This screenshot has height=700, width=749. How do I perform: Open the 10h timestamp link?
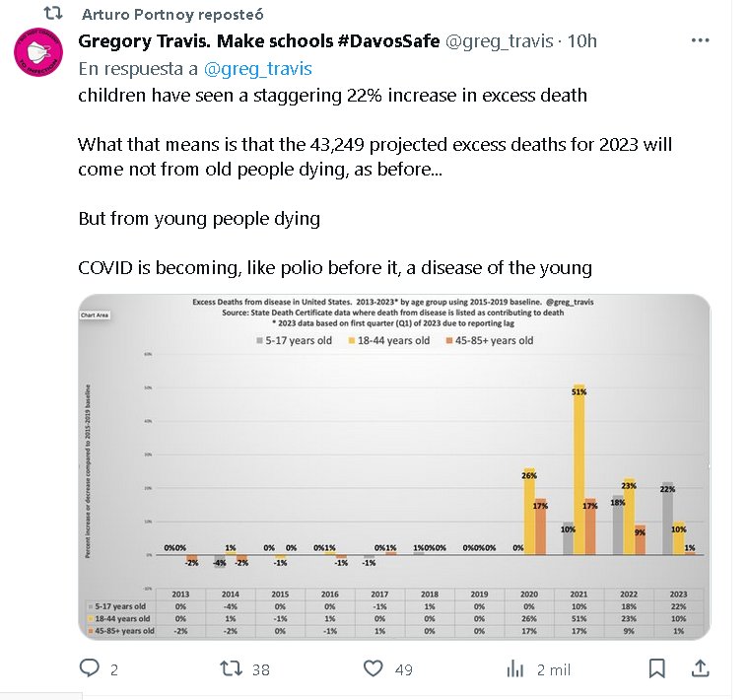coord(581,41)
